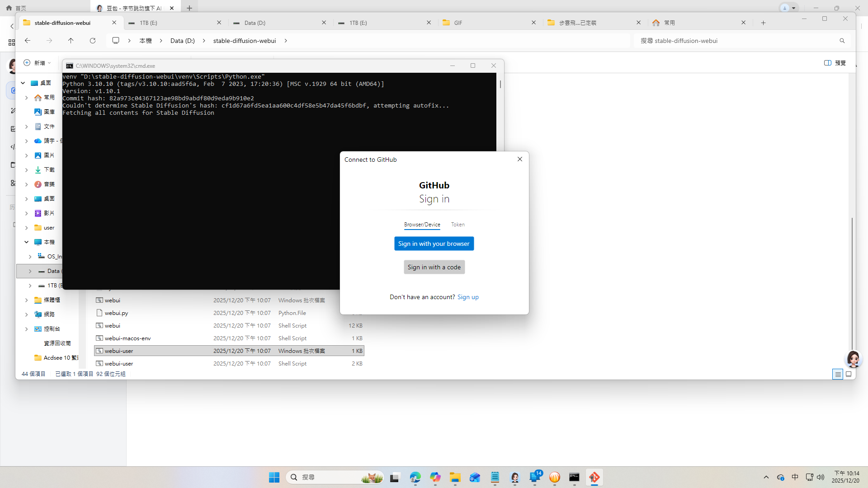Open the Git icon in taskbar
Screen dimensions: 868x488
[x=594, y=477]
